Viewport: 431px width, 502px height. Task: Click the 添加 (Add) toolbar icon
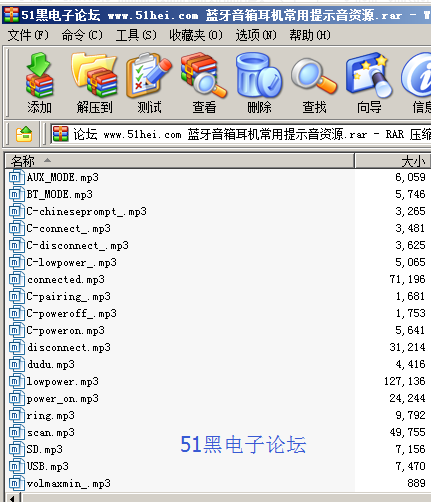39,83
